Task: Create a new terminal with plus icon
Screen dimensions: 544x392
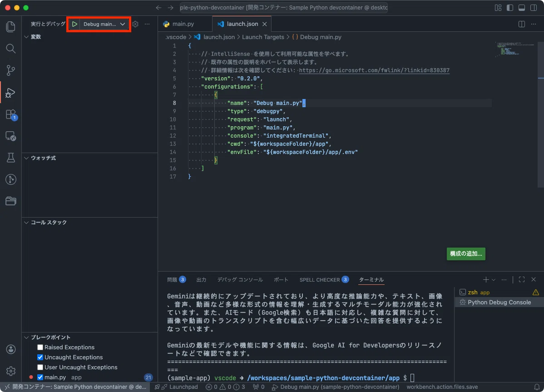Action: 486,280
